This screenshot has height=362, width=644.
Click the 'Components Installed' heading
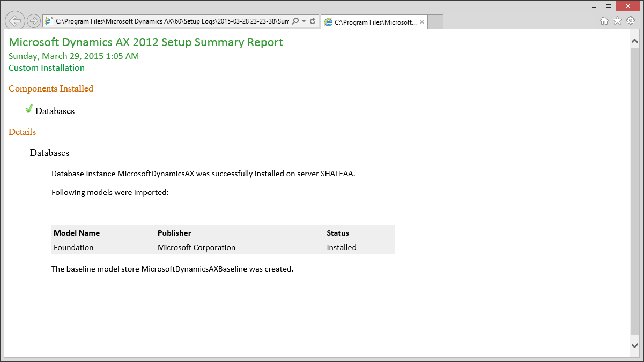[x=51, y=89]
